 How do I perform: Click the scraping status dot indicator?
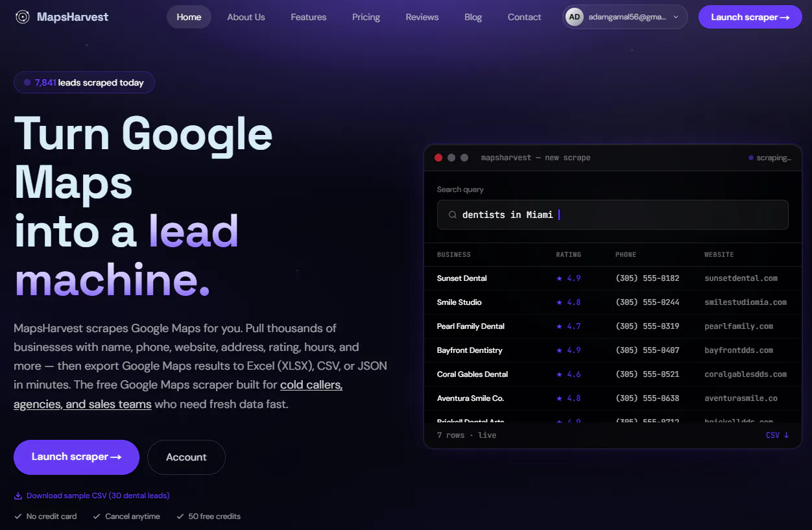coord(751,158)
